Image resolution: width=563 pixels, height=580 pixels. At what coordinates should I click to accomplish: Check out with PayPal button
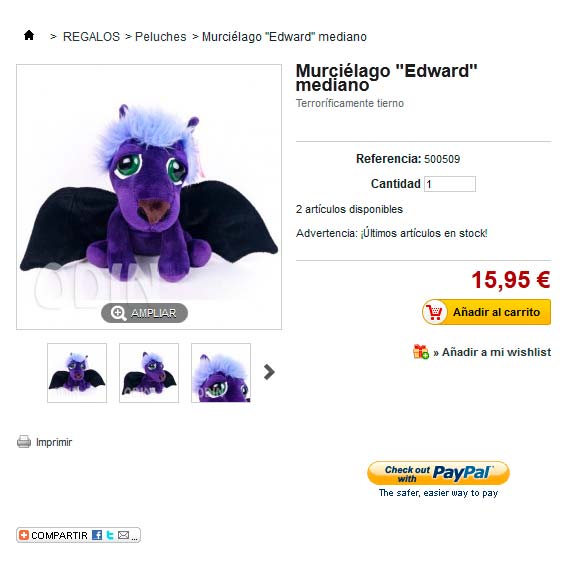click(438, 473)
